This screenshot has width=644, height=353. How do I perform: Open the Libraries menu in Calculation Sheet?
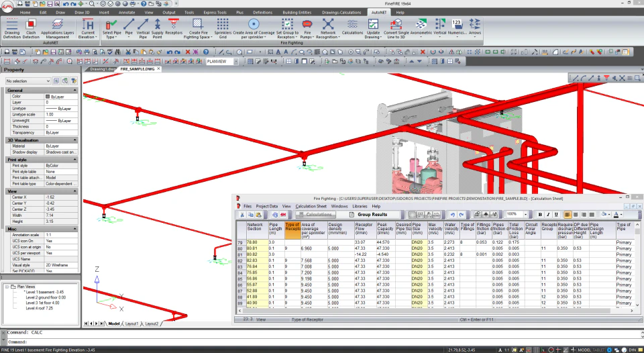360,206
